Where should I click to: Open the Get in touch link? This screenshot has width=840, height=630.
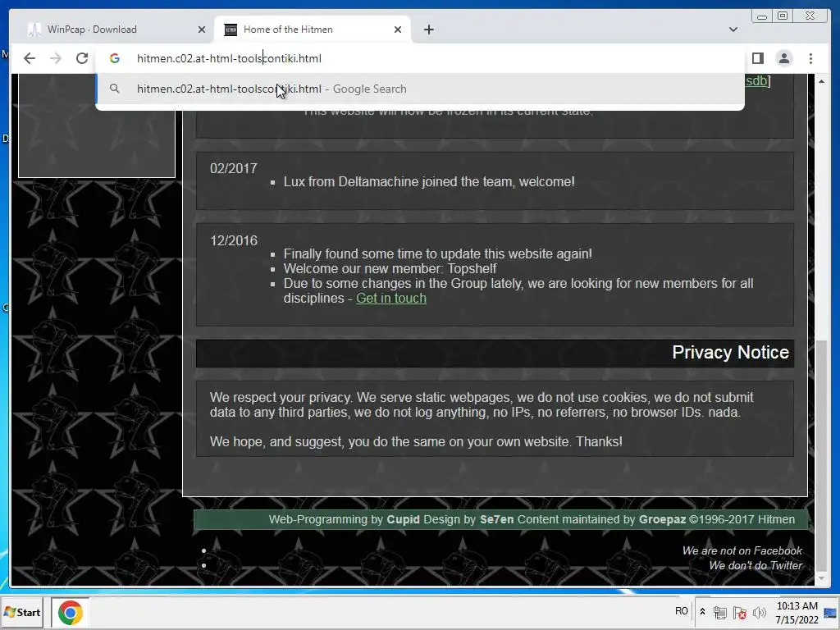391,299
